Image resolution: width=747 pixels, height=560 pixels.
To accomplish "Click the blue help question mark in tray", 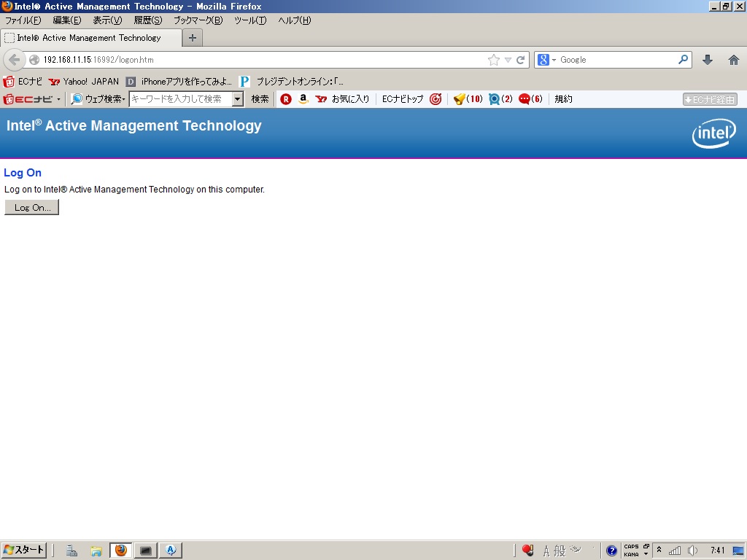I will pos(612,551).
